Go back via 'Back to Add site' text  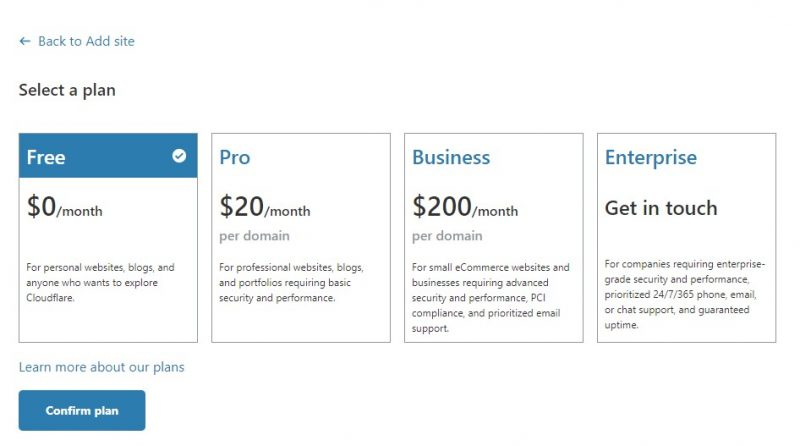pos(86,42)
